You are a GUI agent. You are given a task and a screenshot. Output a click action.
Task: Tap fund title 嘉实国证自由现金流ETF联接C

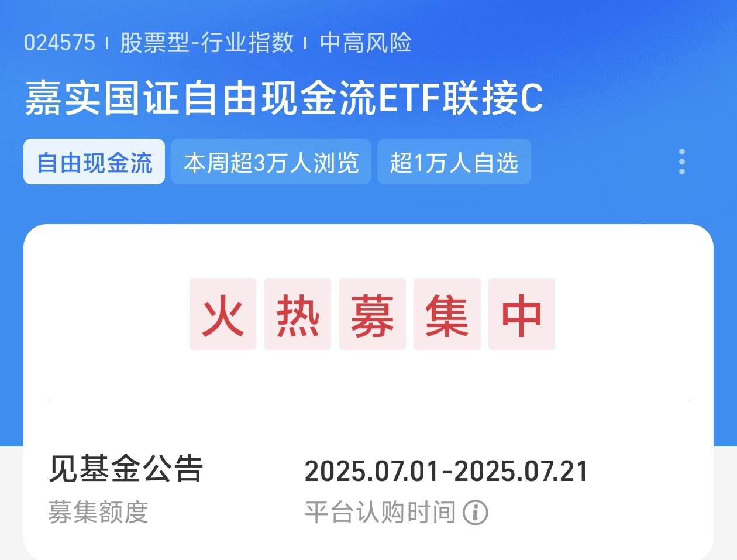point(284,98)
